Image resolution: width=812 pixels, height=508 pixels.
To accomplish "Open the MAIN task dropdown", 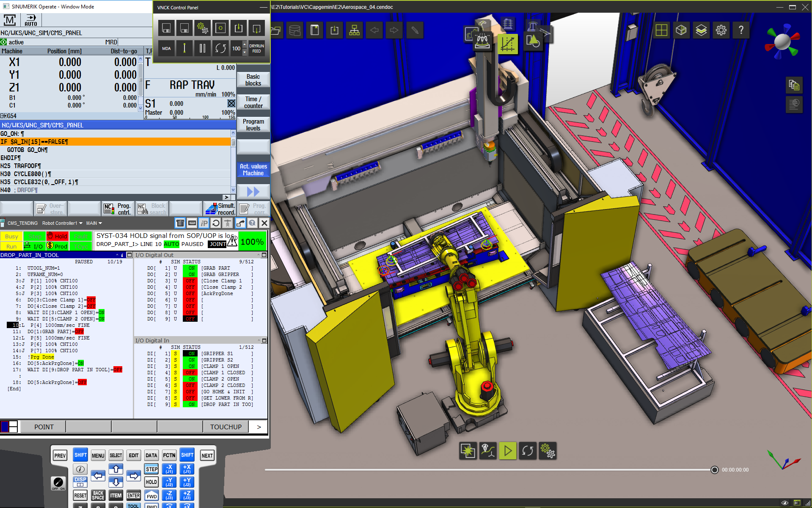I will pyautogui.click(x=94, y=223).
